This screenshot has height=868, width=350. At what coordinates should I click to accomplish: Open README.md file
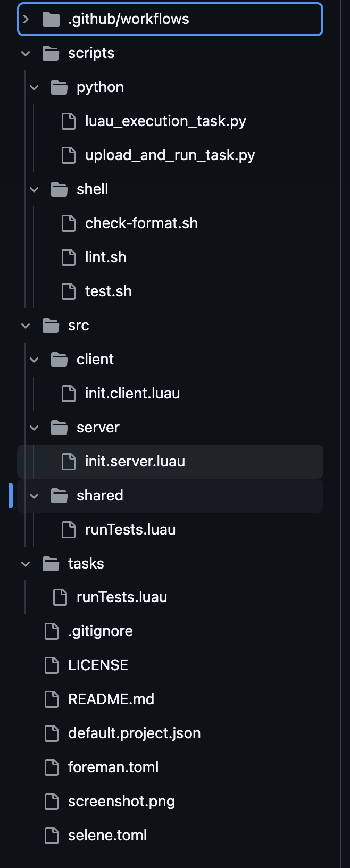click(x=111, y=699)
